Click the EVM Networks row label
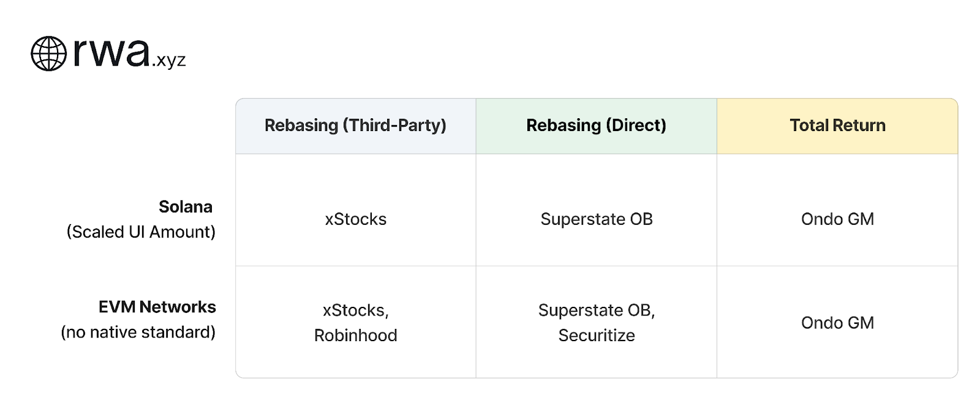 click(157, 307)
